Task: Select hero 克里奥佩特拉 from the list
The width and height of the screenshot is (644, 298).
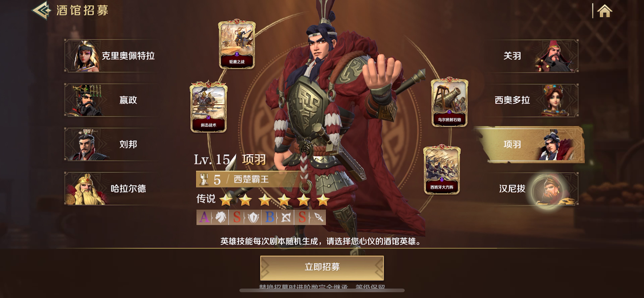Action: pyautogui.click(x=111, y=56)
